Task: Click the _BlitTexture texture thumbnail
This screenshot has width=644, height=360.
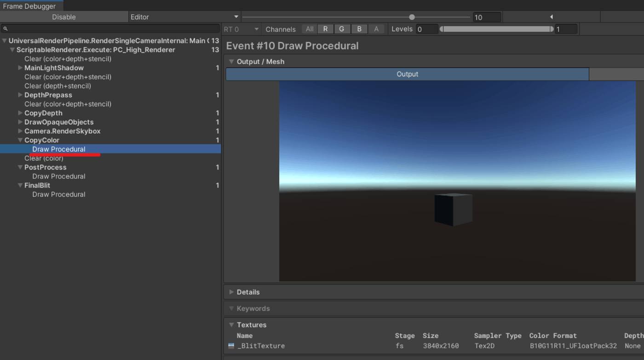Action: tap(231, 346)
